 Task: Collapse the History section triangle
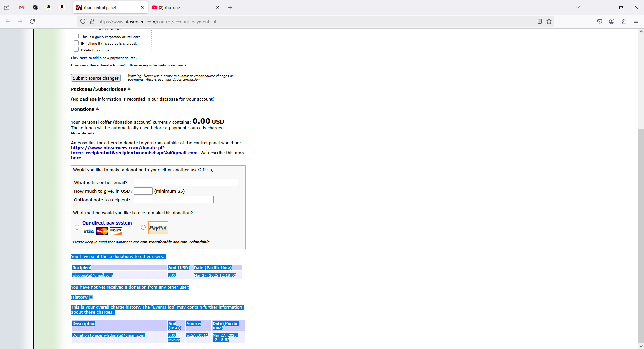91,297
